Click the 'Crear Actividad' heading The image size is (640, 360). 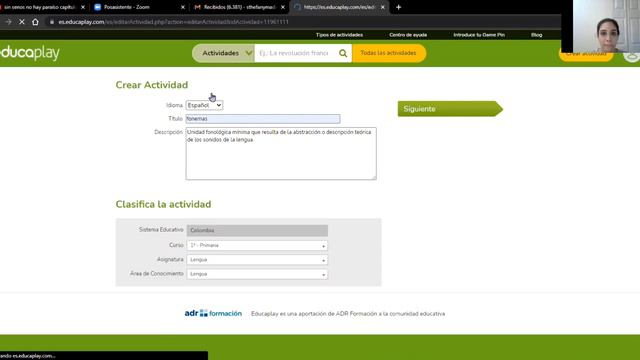(x=152, y=85)
